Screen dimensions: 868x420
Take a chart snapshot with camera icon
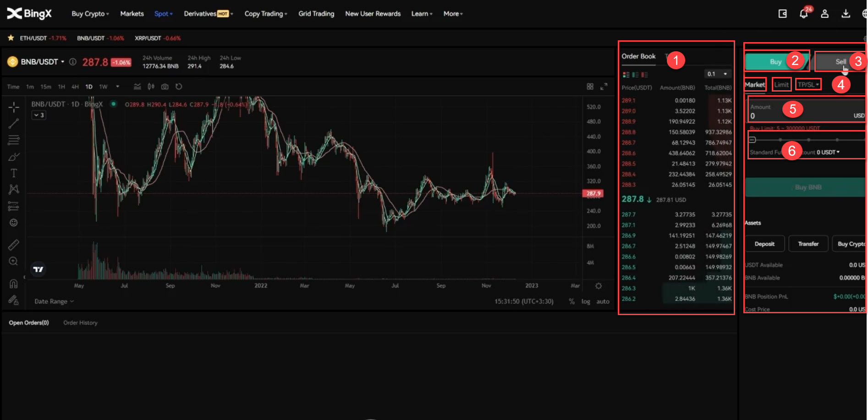[165, 87]
